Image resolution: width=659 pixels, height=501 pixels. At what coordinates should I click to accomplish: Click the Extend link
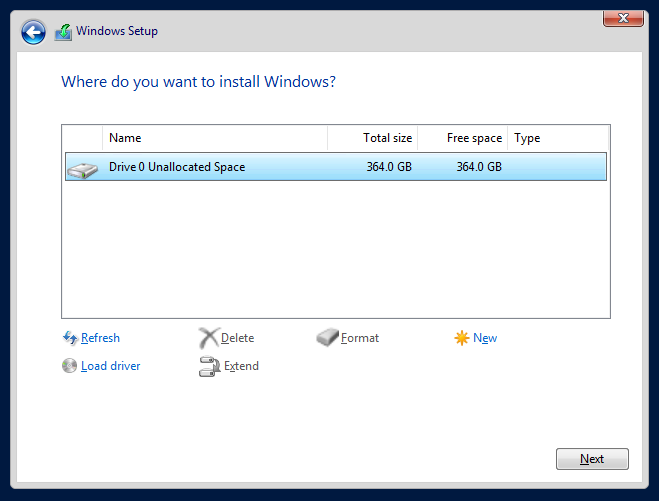(241, 366)
